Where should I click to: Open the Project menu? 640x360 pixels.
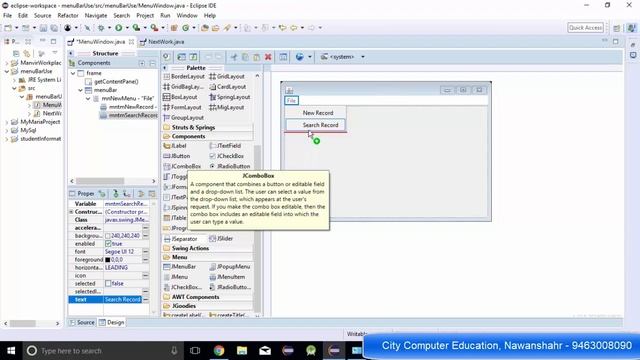(145, 16)
